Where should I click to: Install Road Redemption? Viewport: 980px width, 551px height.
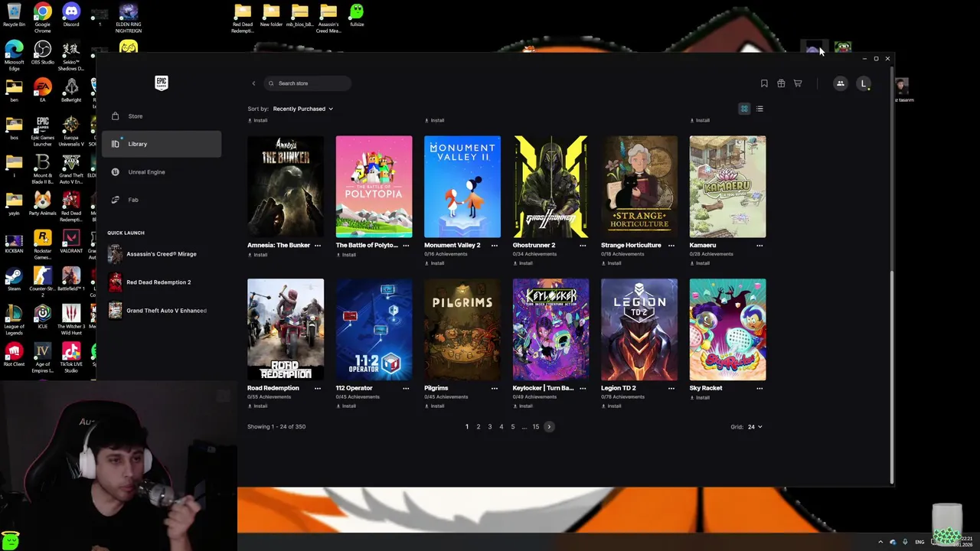258,406
